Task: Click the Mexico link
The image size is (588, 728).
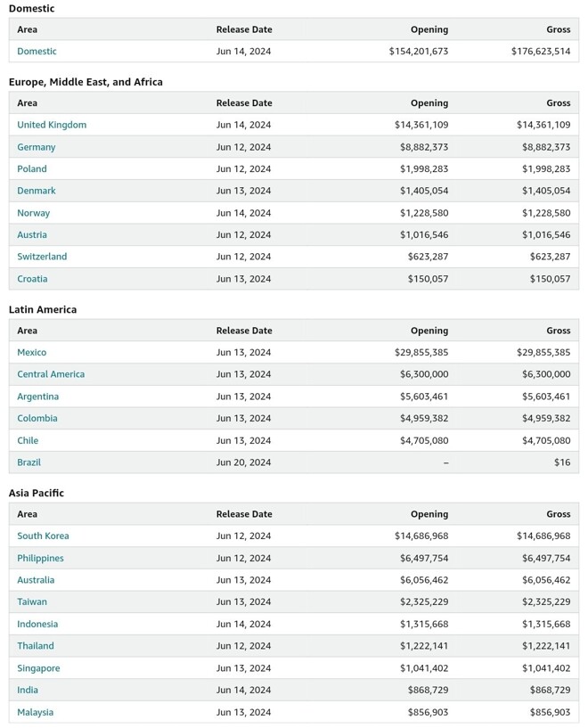Action: pyautogui.click(x=32, y=353)
